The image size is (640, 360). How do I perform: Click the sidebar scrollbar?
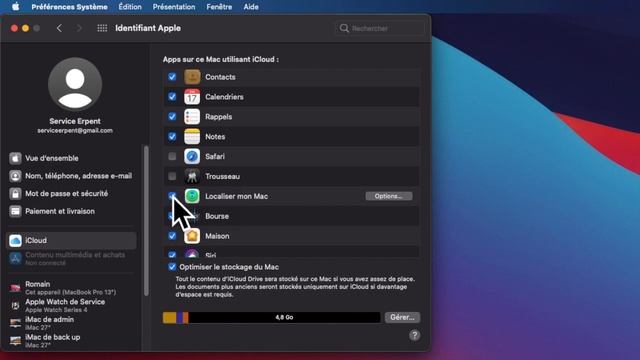[x=147, y=220]
